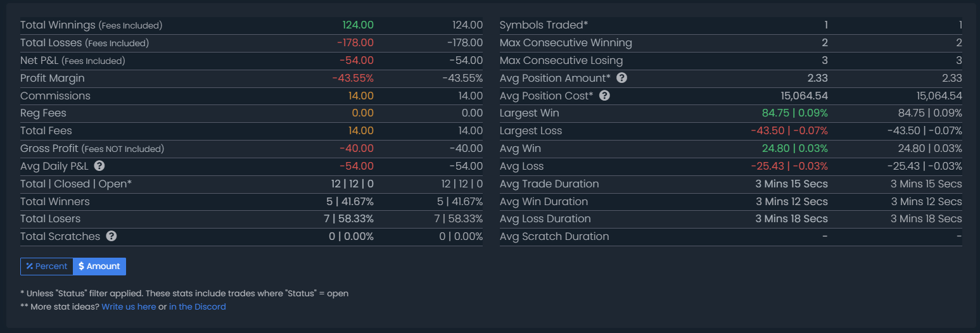Click the Symbols Traded label
Viewport: 980px width, 333px height.
pyautogui.click(x=544, y=25)
